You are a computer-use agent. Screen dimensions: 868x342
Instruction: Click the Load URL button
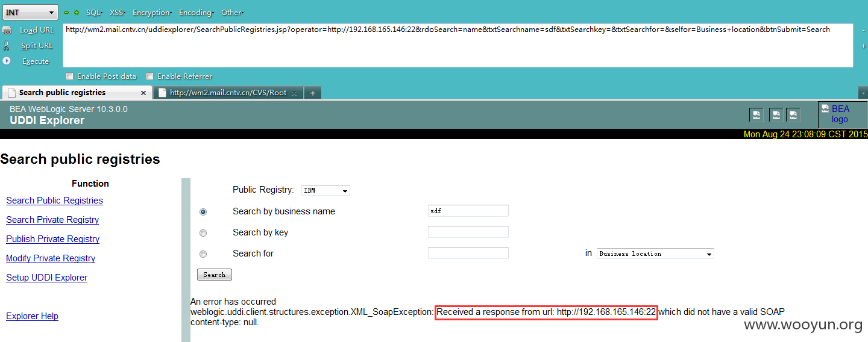[29, 30]
